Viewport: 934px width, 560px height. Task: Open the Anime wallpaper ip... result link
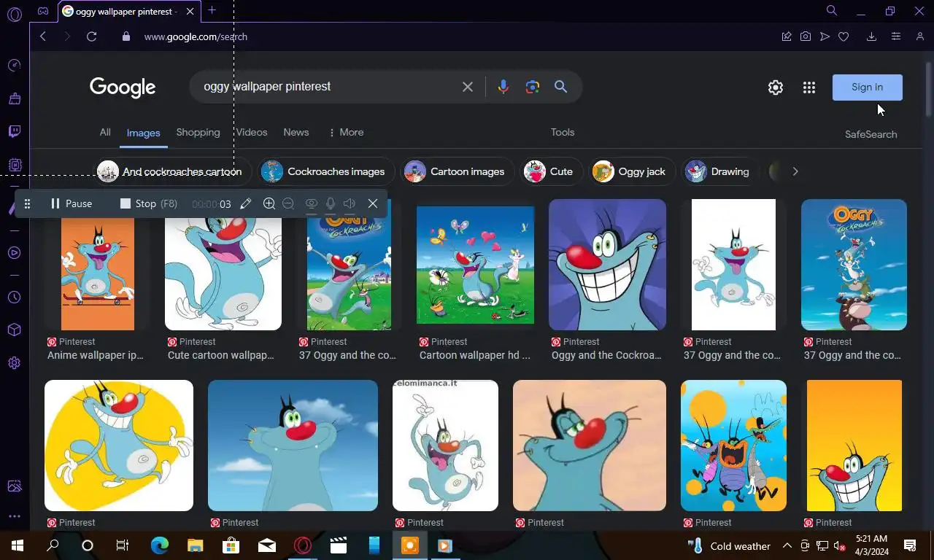tap(96, 355)
